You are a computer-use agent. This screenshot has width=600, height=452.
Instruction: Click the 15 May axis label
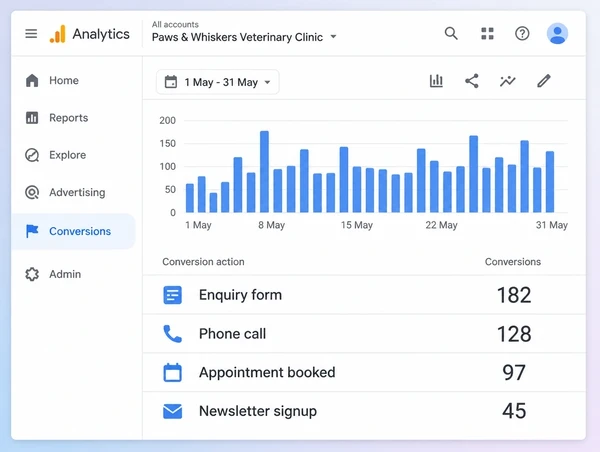[x=357, y=225]
